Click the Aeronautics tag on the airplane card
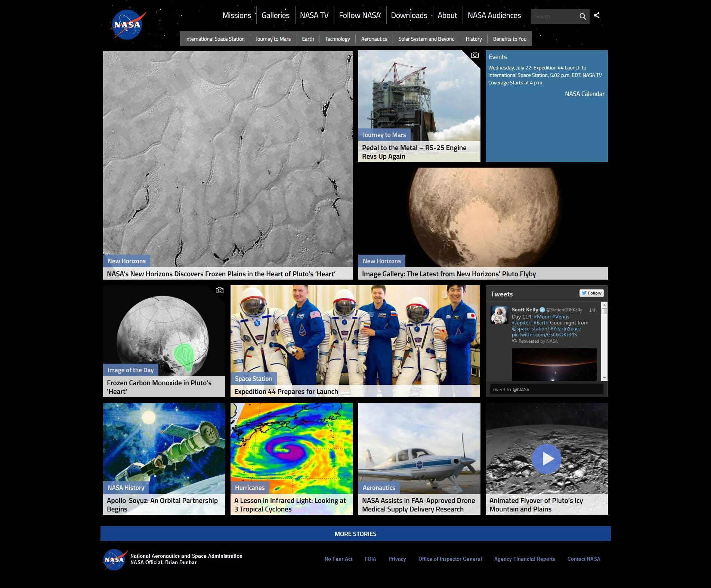 (x=378, y=488)
